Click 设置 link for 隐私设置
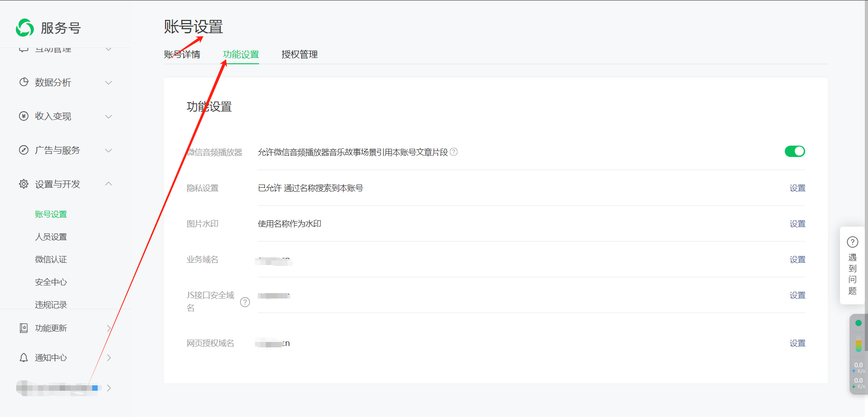Viewport: 868px width, 417px height. point(797,188)
